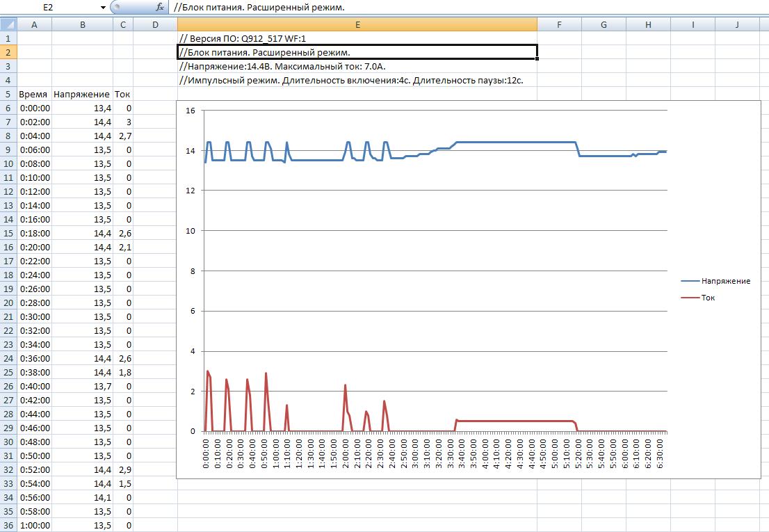Select column J header
Screen dimensions: 769x532
pos(737,24)
